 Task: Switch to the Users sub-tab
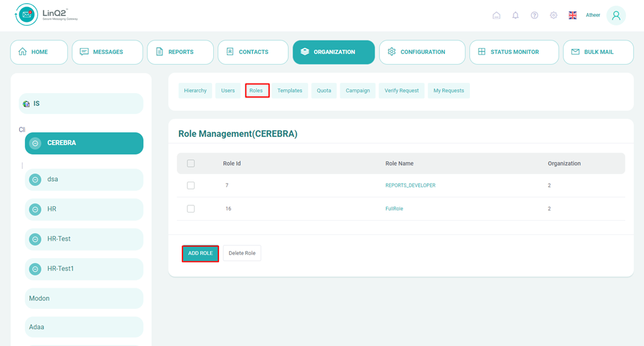coord(228,91)
